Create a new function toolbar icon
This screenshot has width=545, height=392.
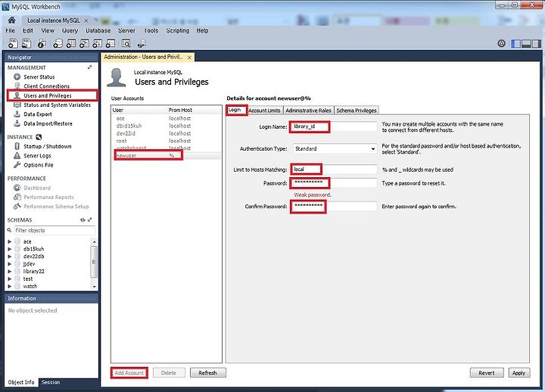(111, 43)
